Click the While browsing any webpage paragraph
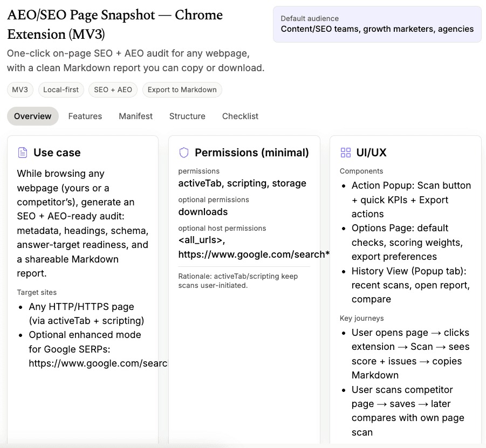Screen dimensions: 486x448 (83, 223)
